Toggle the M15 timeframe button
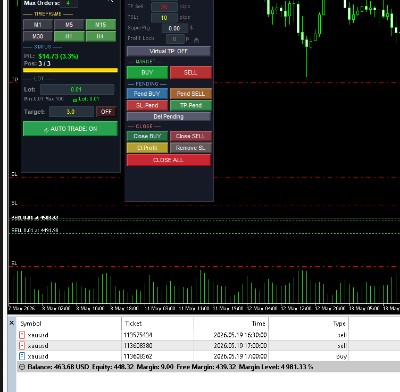The height and width of the screenshot is (392, 400). coord(101,25)
